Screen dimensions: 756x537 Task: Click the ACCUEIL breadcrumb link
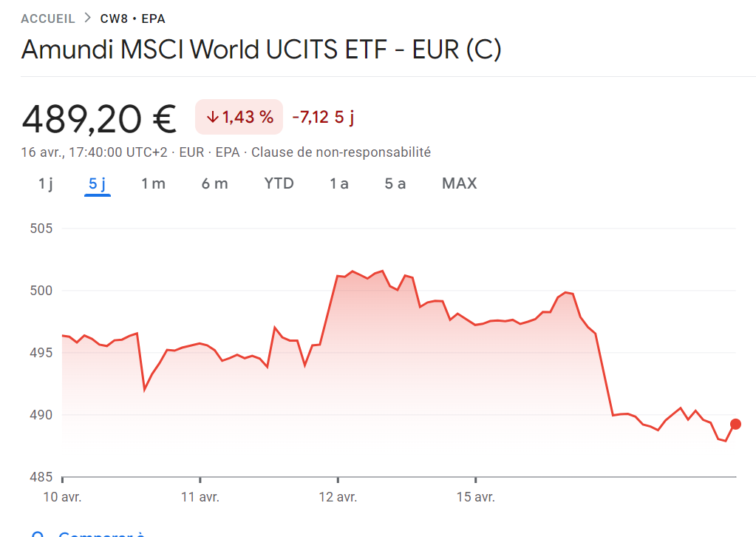point(48,18)
